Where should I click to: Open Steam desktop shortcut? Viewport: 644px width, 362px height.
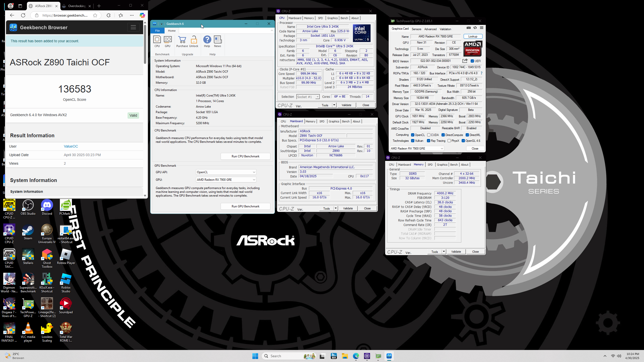(28, 232)
